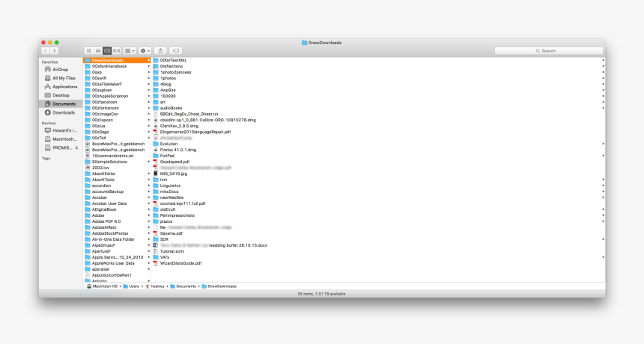644x344 pixels.
Task: Expand the 00zAppleScriptcen folder arrow
Action: [149, 96]
